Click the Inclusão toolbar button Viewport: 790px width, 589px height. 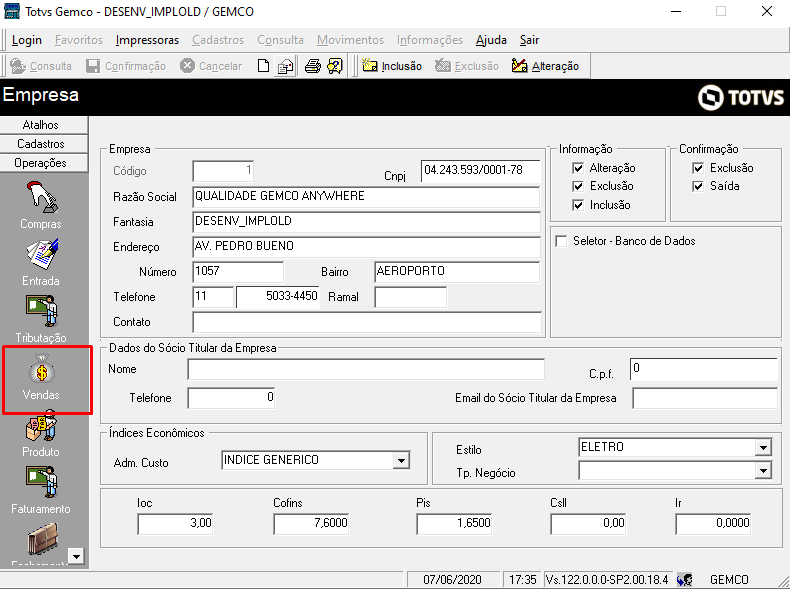[392, 66]
